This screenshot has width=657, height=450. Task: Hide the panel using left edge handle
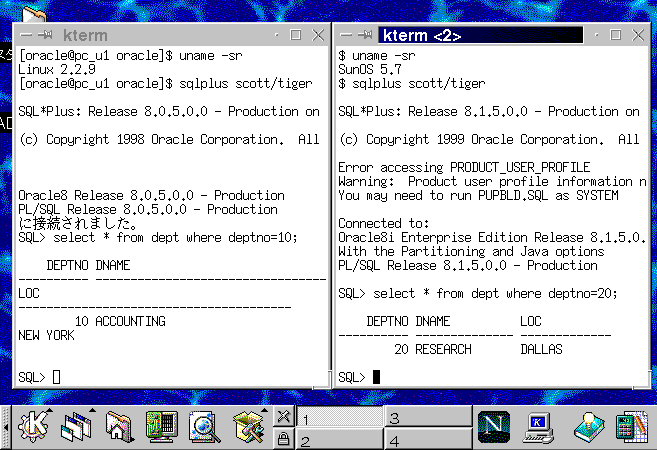click(5, 427)
